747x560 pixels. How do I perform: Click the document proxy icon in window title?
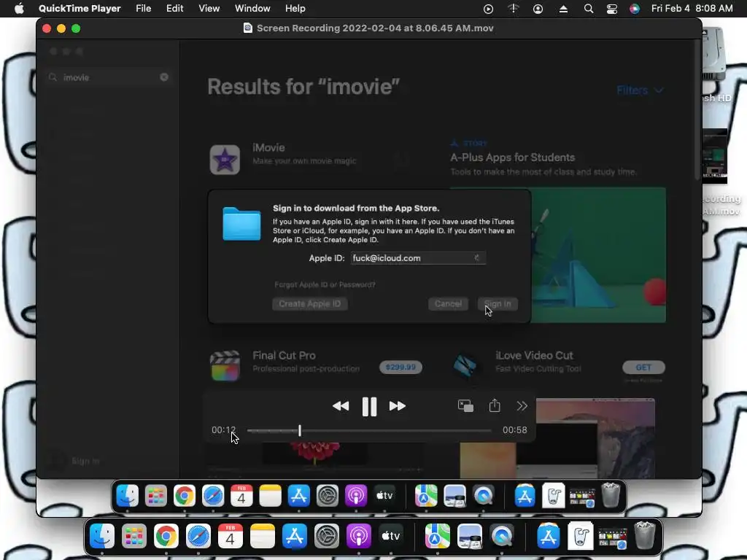point(248,28)
